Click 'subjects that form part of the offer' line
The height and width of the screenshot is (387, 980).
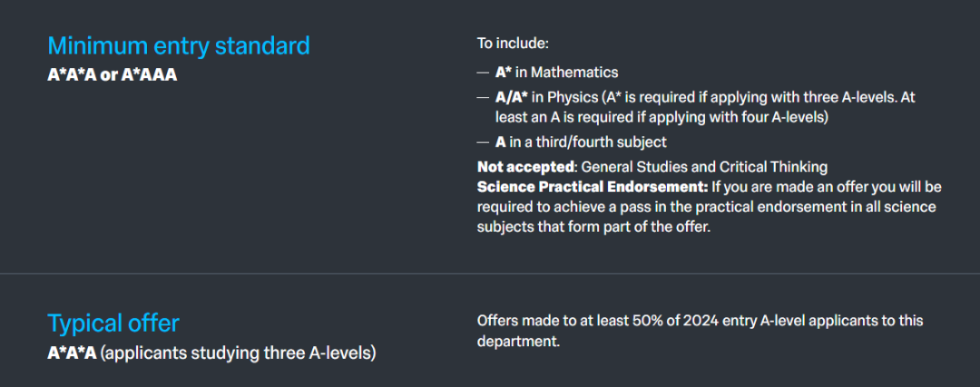pyautogui.click(x=594, y=227)
